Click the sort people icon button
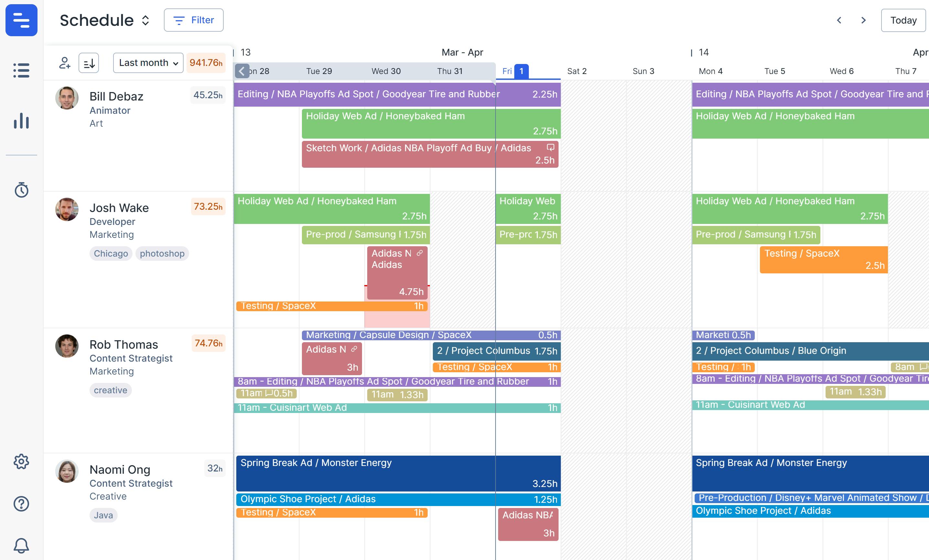929x560 pixels. pos(89,63)
